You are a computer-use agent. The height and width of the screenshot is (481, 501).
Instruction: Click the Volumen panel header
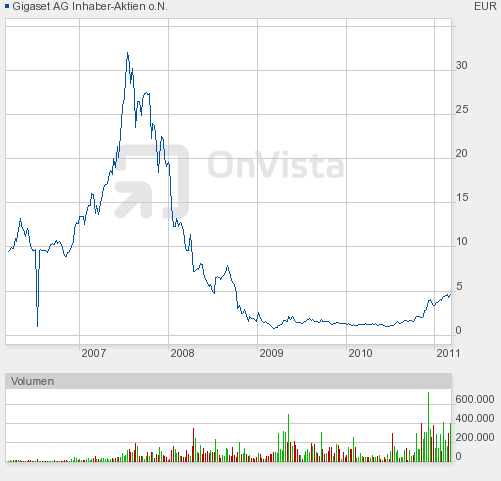[x=229, y=381]
